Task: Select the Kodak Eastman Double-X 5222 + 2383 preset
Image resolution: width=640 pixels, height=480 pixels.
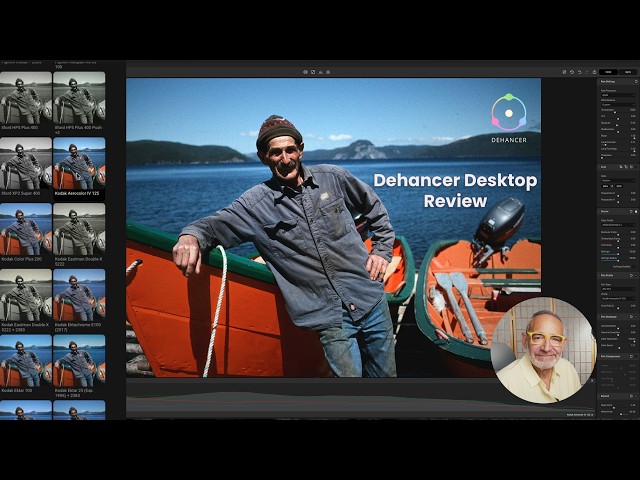Action: [x=26, y=295]
